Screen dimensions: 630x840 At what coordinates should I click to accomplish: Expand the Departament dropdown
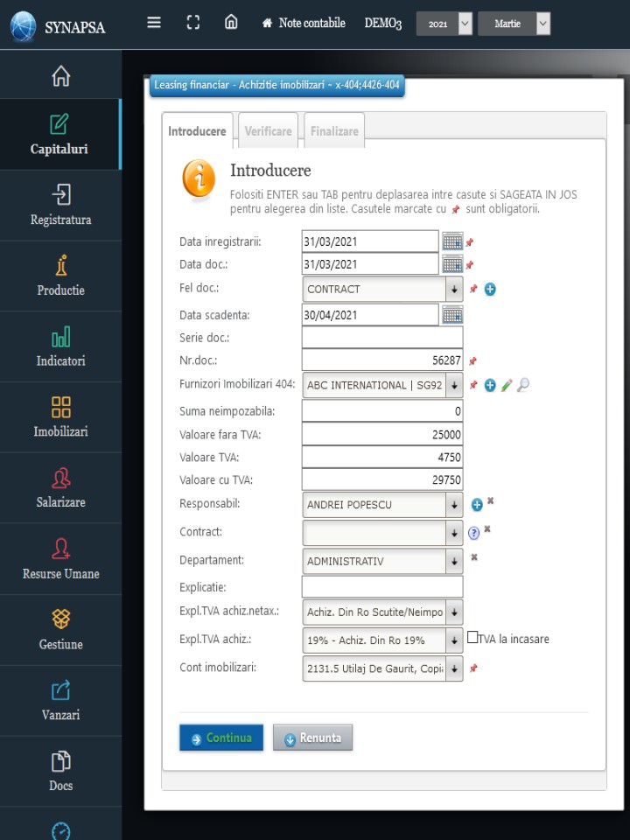[x=382, y=562]
